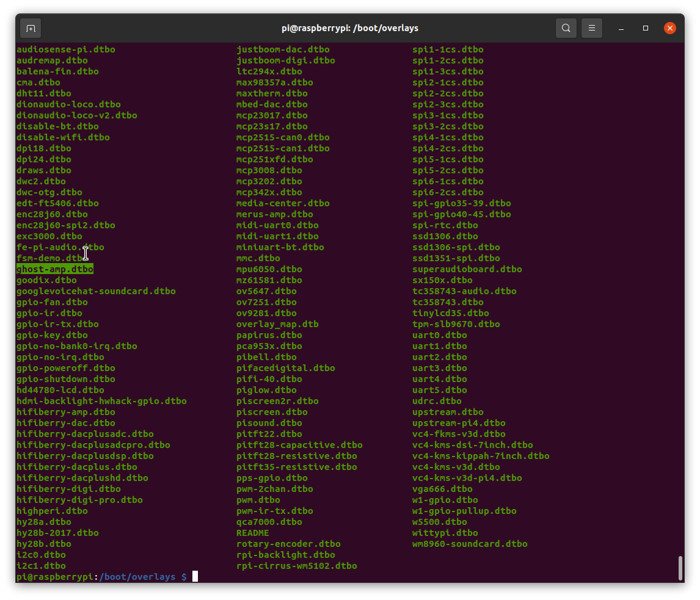
Task: Close the terminal window
Action: click(669, 28)
